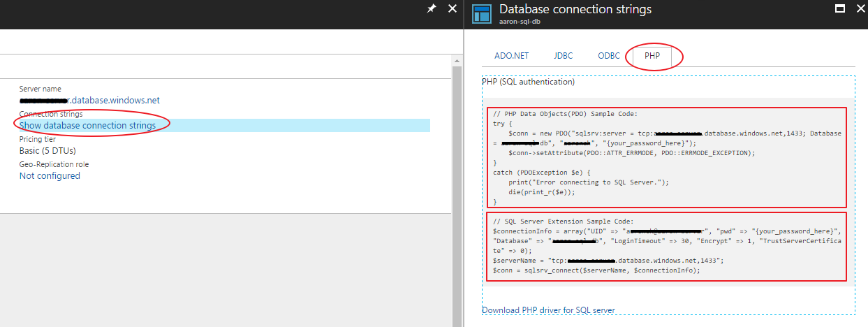Click the PDO sample code box
868x327 pixels.
666,157
